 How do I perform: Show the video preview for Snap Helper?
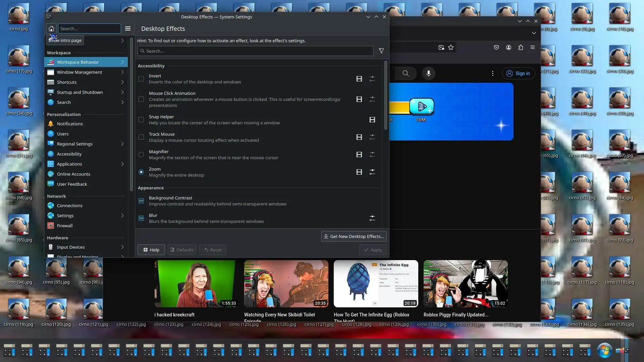point(372,120)
